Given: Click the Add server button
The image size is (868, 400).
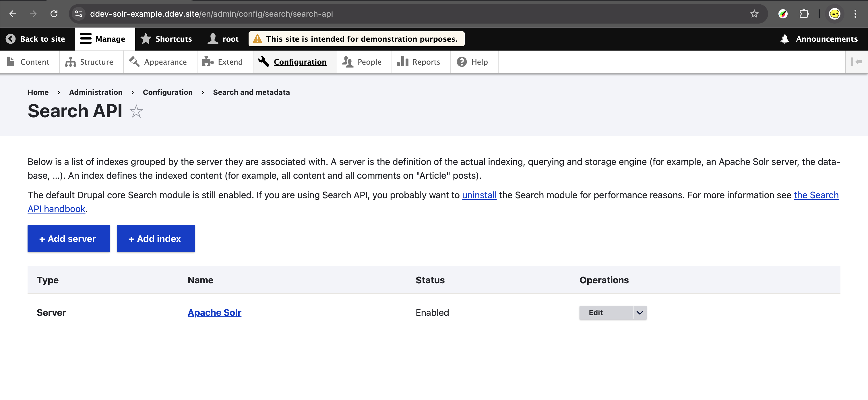Looking at the screenshot, I should [68, 239].
